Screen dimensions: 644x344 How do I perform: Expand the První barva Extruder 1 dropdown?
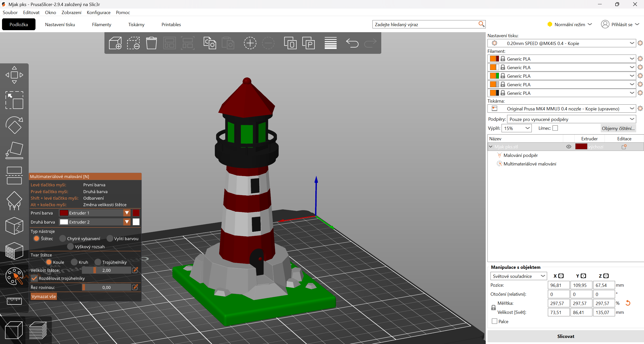pos(127,213)
